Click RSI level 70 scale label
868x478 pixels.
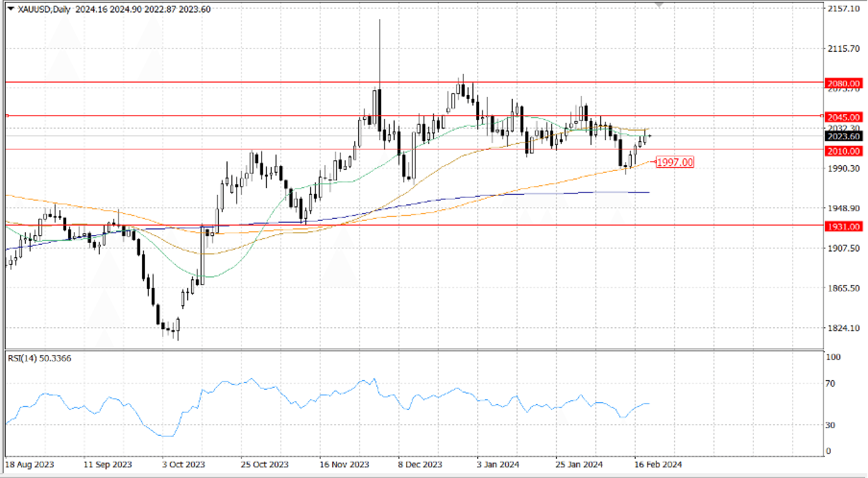pos(830,383)
